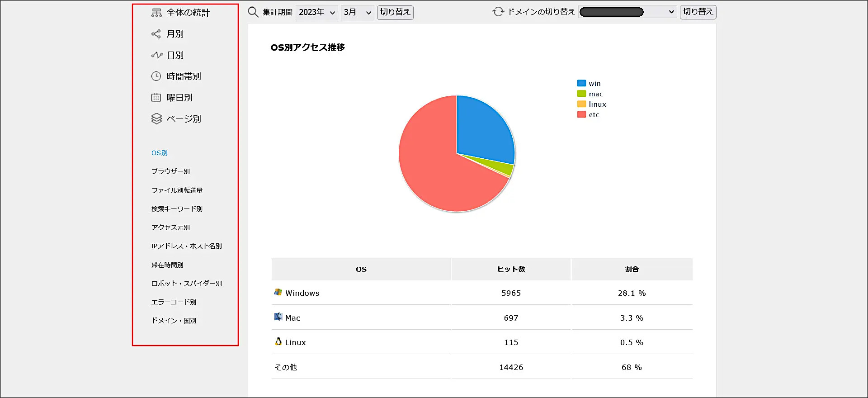This screenshot has width=868, height=398.
Task: Go to ロボット・スパイダー別 report
Action: [x=186, y=284]
